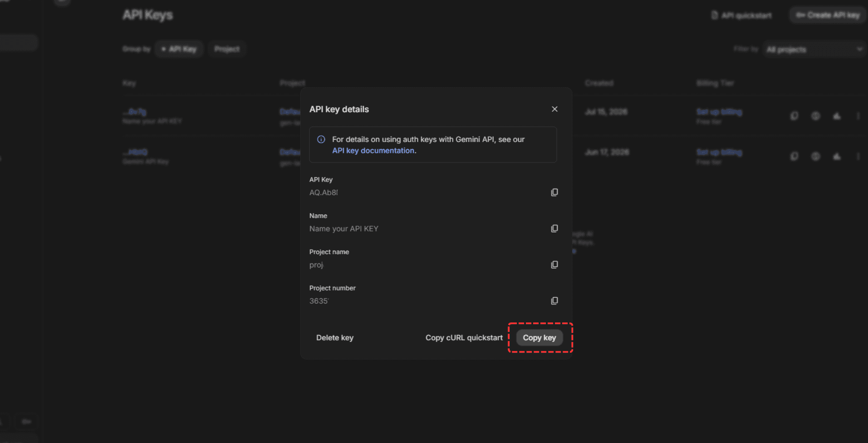
Task: Click the Billing Tier column header
Action: [715, 83]
